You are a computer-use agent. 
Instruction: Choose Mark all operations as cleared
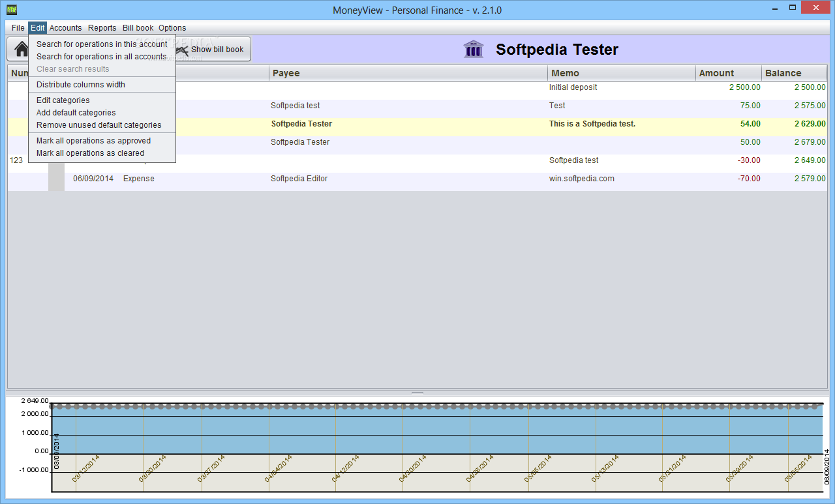[102, 153]
